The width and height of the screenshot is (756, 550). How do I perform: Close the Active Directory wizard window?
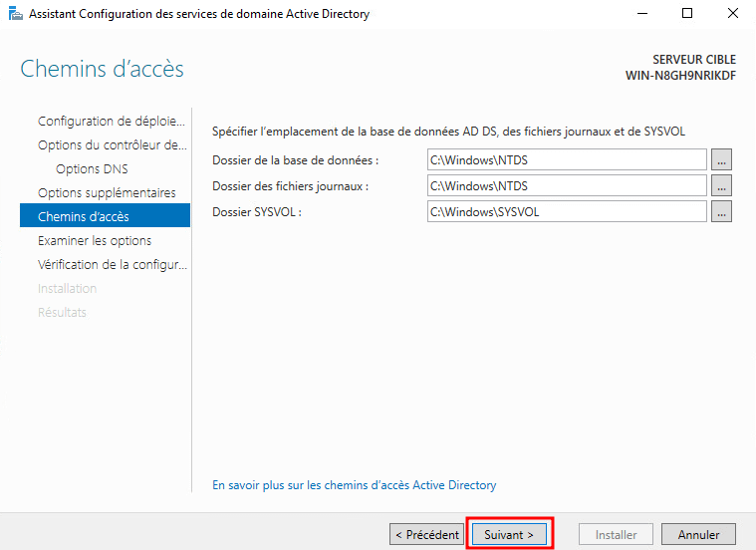coord(732,14)
